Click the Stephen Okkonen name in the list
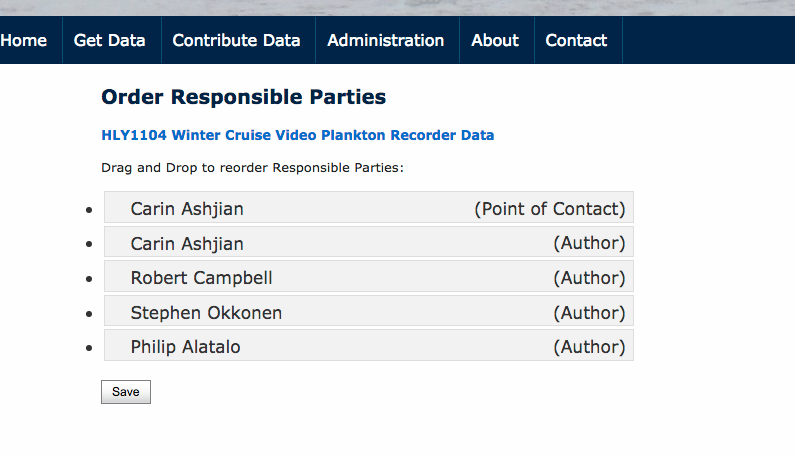 coord(206,313)
